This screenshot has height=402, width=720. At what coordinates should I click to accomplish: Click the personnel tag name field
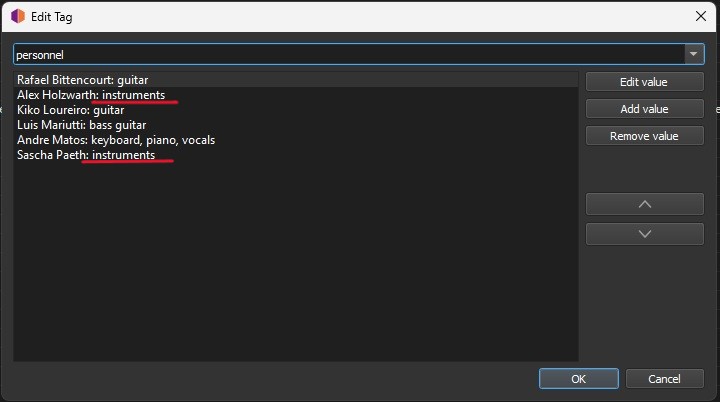(x=340, y=54)
